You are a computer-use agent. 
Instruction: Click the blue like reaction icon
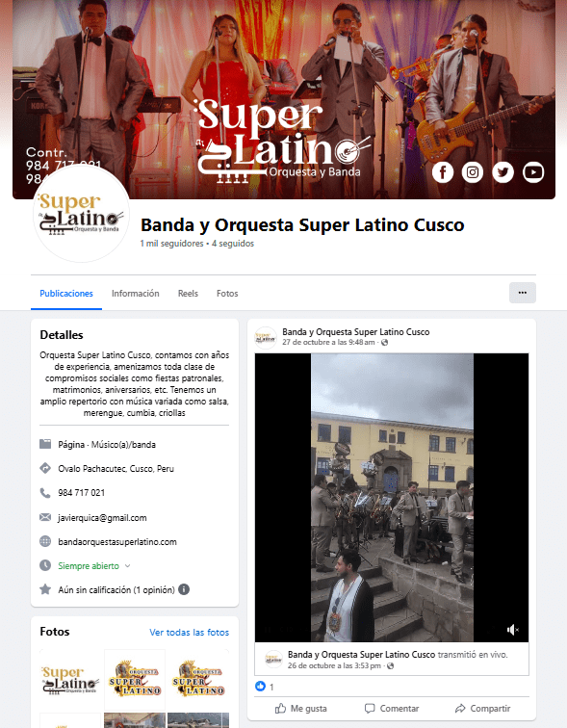tap(260, 687)
